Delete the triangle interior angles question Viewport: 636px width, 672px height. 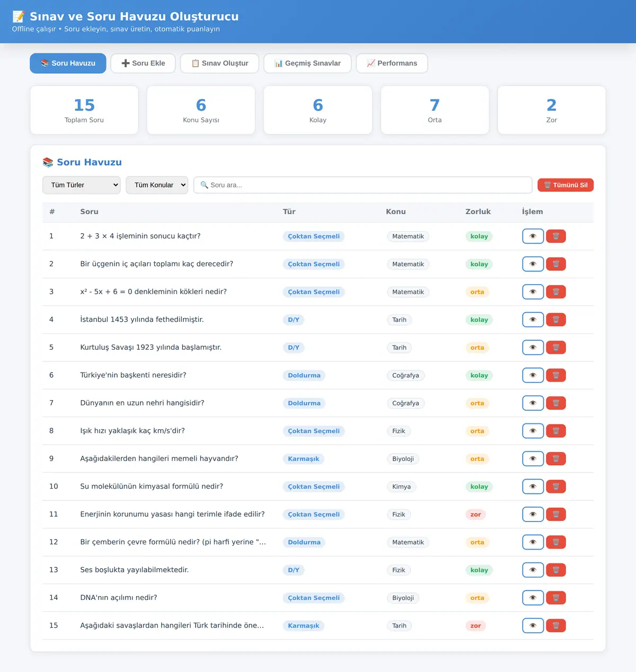(556, 264)
